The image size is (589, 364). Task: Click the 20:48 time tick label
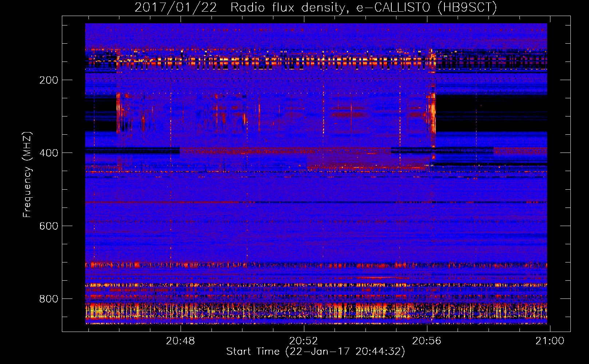click(181, 341)
